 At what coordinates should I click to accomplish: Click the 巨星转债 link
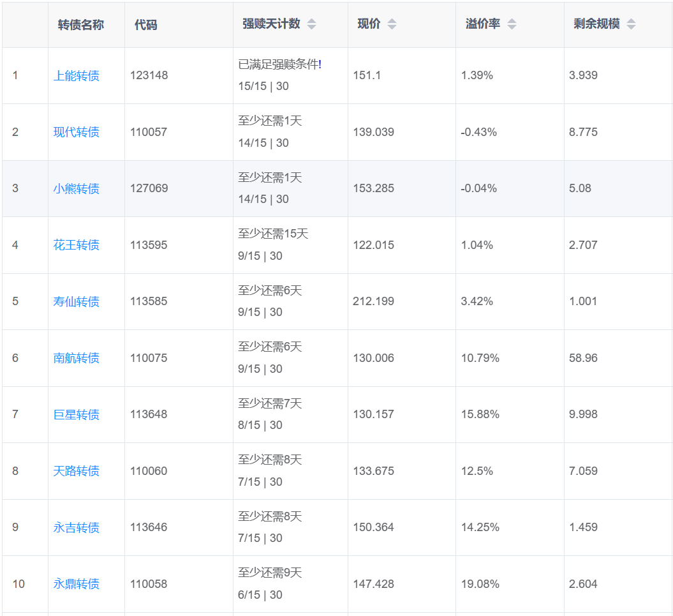pos(77,415)
